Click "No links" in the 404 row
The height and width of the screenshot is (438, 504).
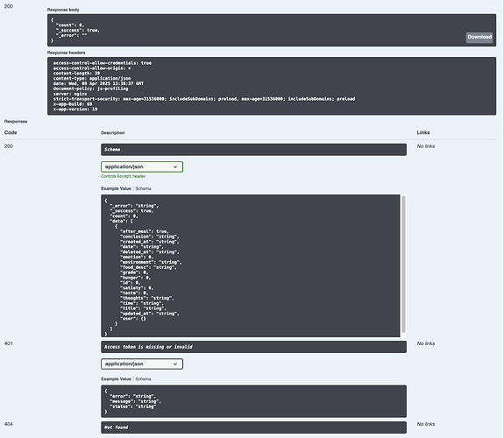coord(426,424)
